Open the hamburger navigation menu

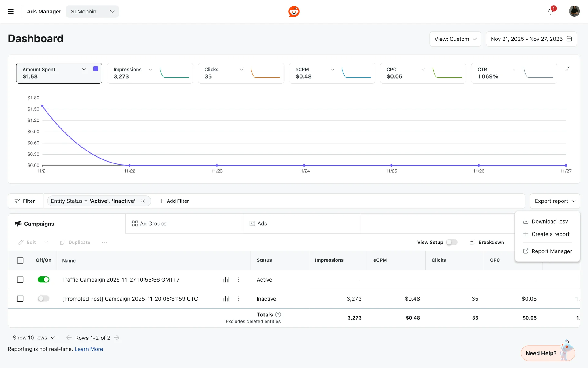tap(11, 12)
